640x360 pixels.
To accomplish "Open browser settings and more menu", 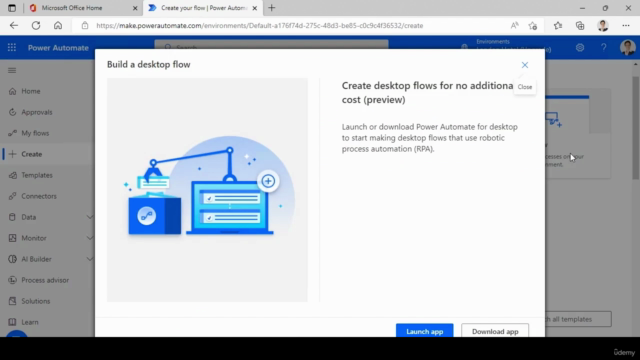I will click(x=626, y=25).
